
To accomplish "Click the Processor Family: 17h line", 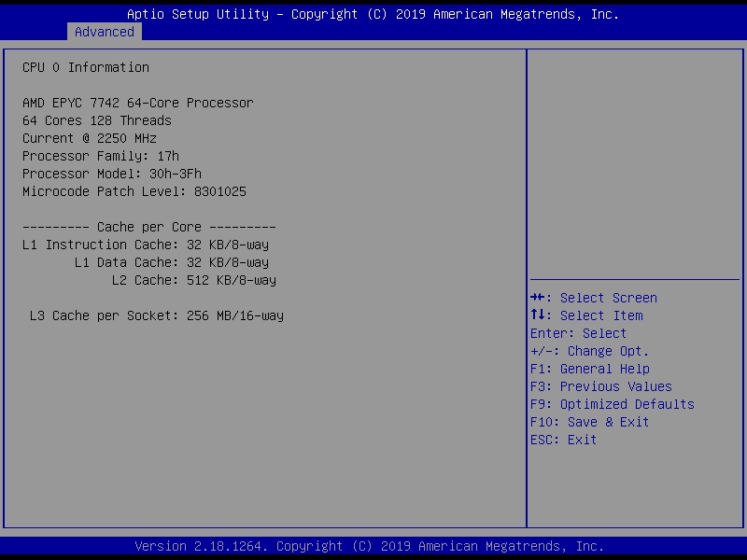I will (101, 156).
